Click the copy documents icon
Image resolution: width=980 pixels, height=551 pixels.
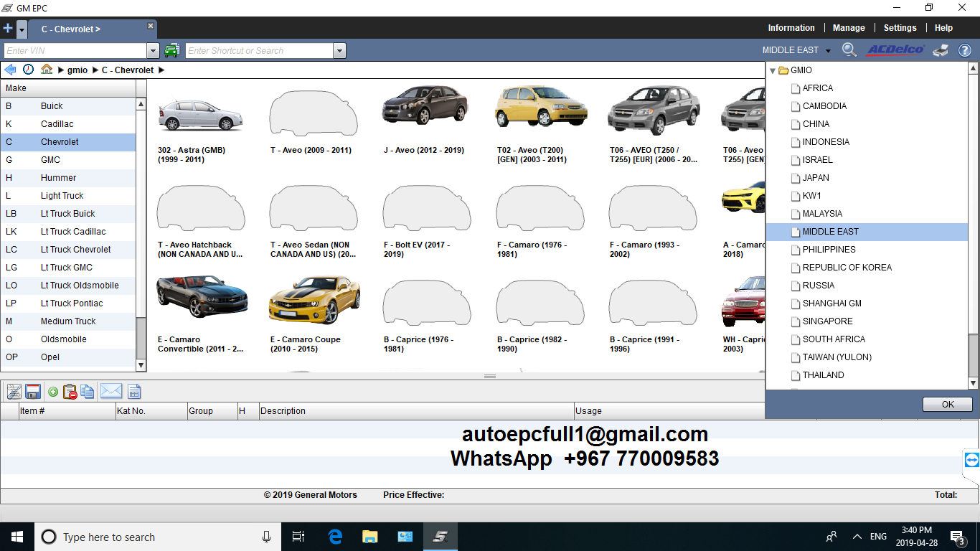[88, 392]
